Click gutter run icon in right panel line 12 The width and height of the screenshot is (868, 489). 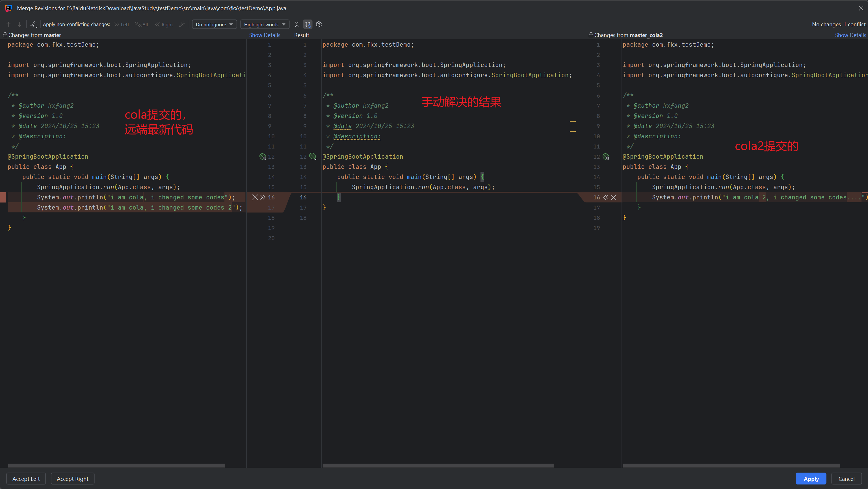[606, 156]
